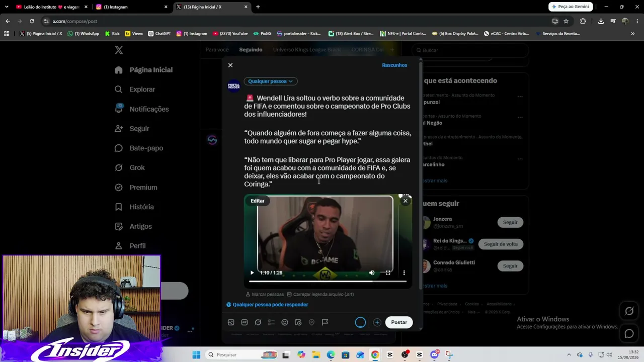Open the browser tab search dropdown
Screen dimensions: 644x362
click(7, 7)
